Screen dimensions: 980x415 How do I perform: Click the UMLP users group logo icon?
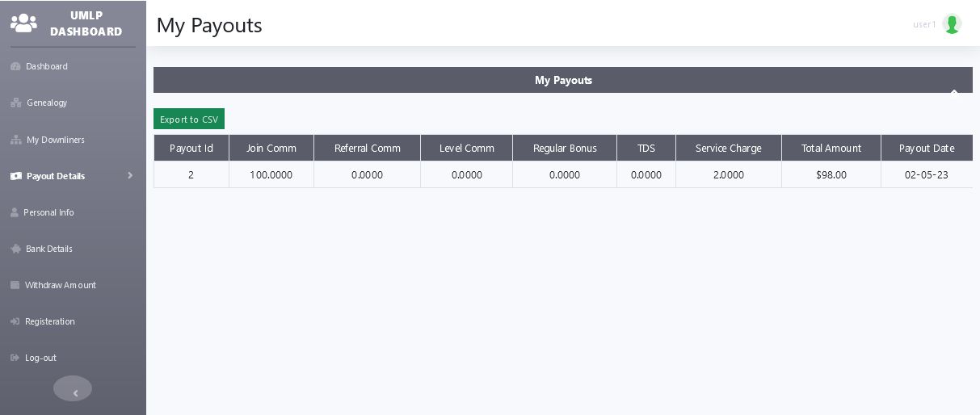23,23
